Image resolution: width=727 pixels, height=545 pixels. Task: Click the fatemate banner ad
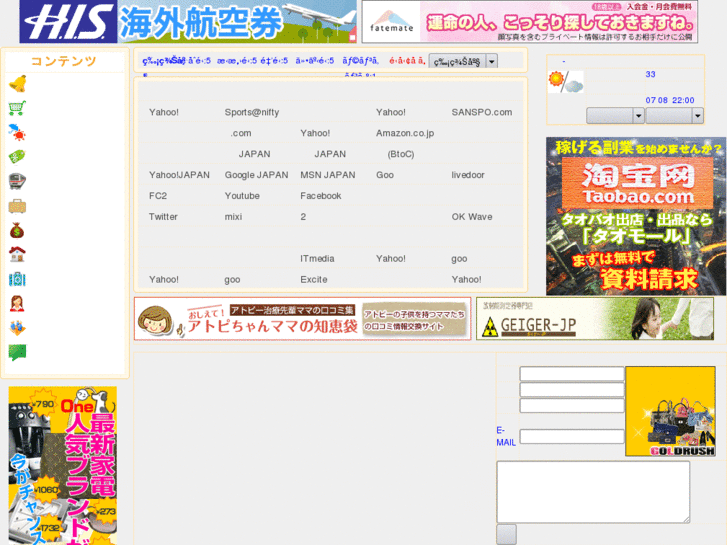point(530,22)
